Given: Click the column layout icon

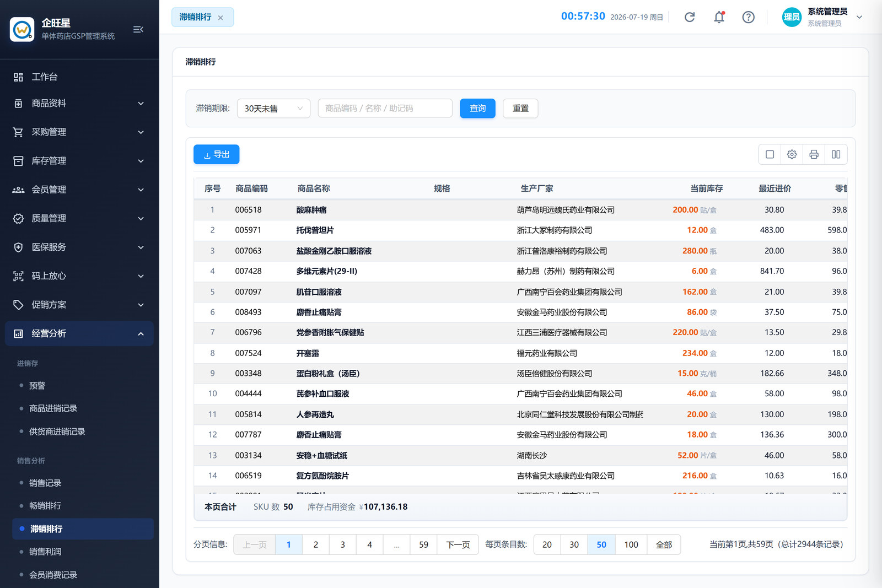Looking at the screenshot, I should tap(836, 154).
